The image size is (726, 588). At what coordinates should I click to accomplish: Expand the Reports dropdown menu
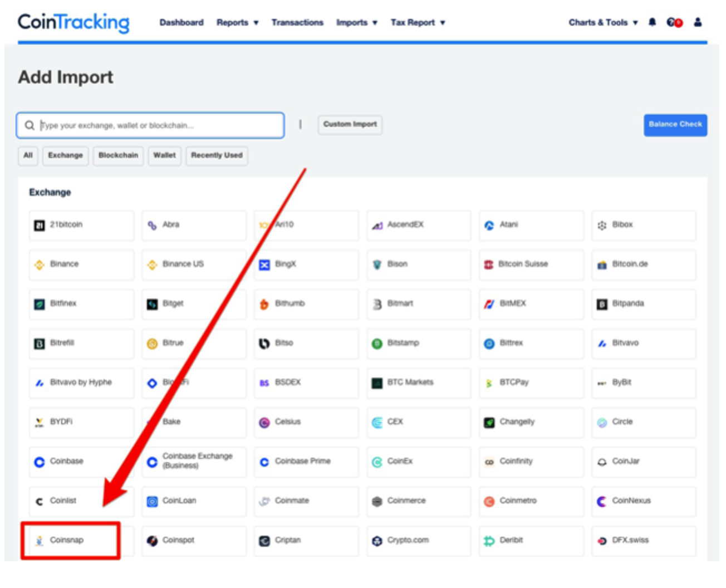(238, 22)
